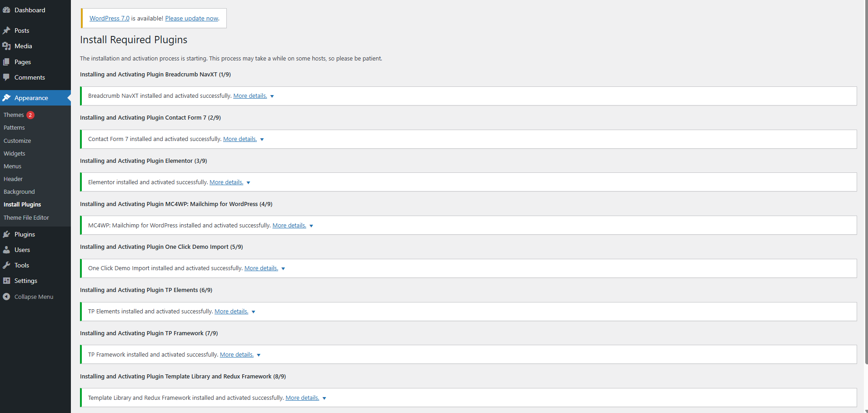Select the Customize submenu item
Image resolution: width=868 pixels, height=413 pixels.
click(x=17, y=141)
